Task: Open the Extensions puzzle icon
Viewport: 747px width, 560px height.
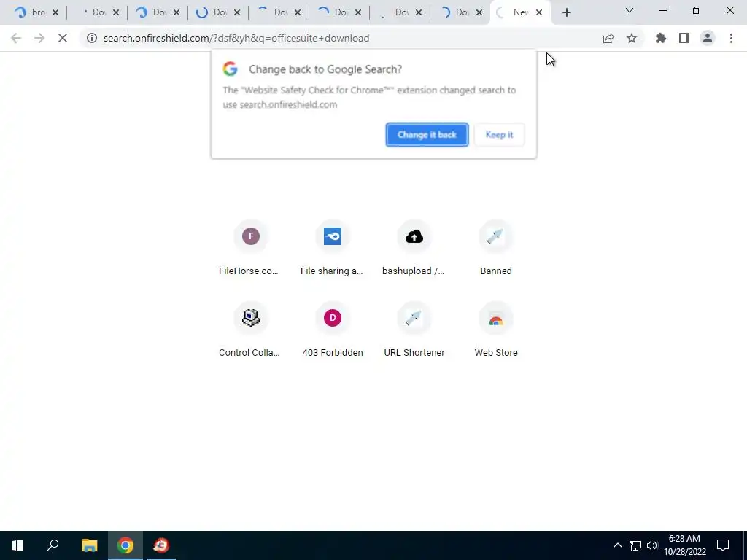Action: click(661, 38)
